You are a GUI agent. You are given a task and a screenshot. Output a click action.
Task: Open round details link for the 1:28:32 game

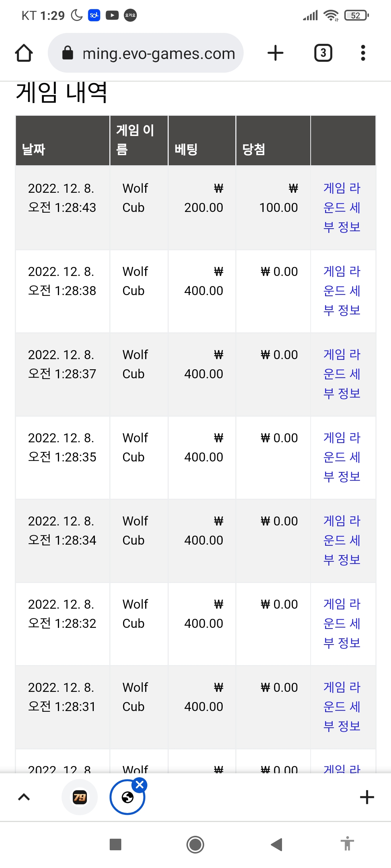pyautogui.click(x=342, y=624)
